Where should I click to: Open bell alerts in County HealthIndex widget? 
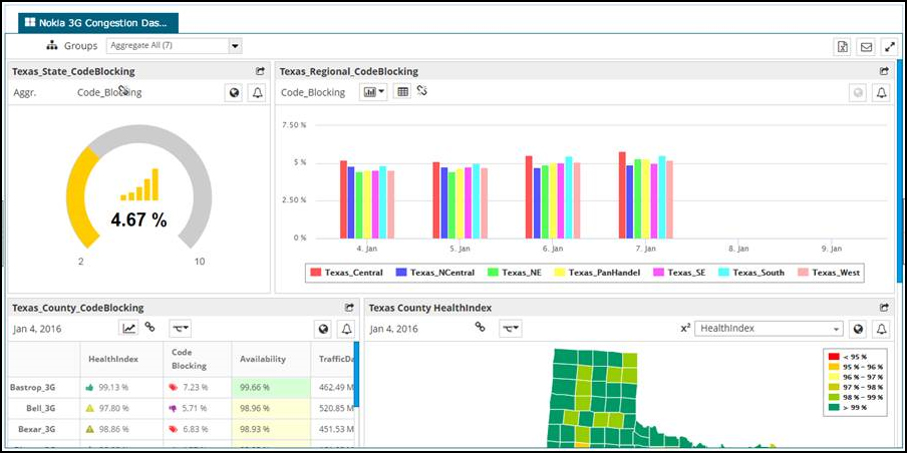[x=881, y=329]
